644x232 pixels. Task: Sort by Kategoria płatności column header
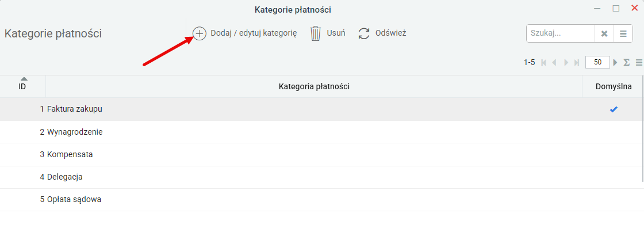314,86
